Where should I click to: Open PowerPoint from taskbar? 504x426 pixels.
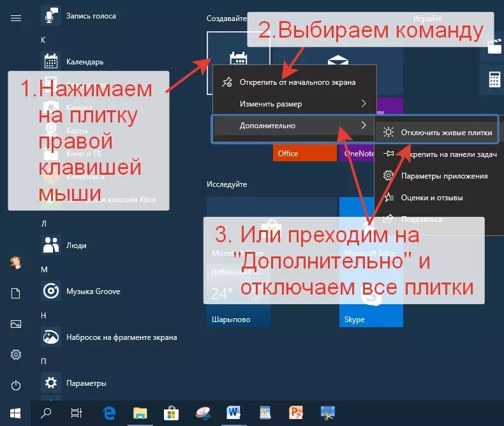tap(296, 413)
